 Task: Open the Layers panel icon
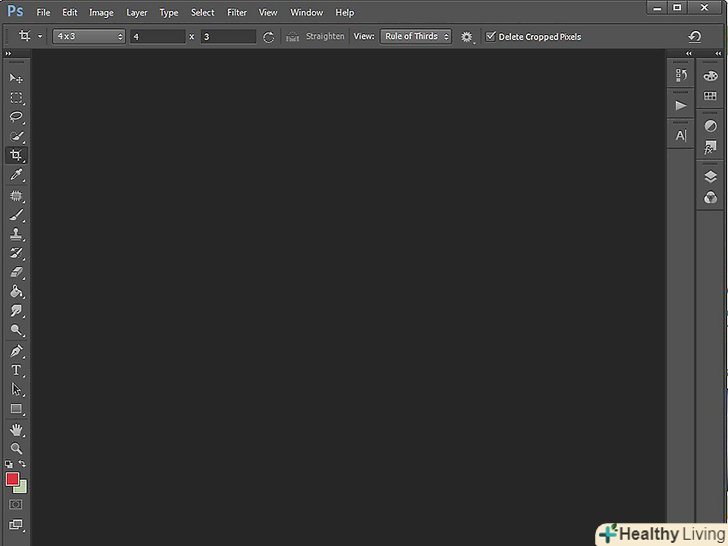(710, 177)
